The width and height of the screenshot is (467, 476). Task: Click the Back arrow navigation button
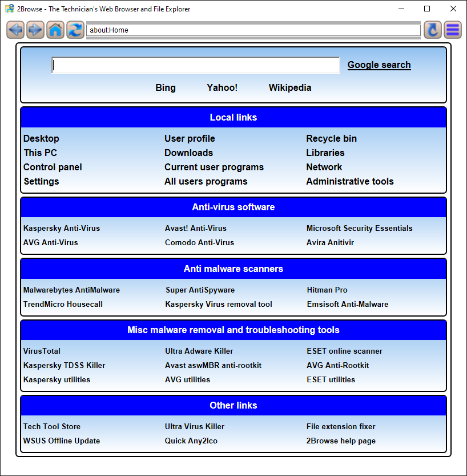tap(15, 30)
